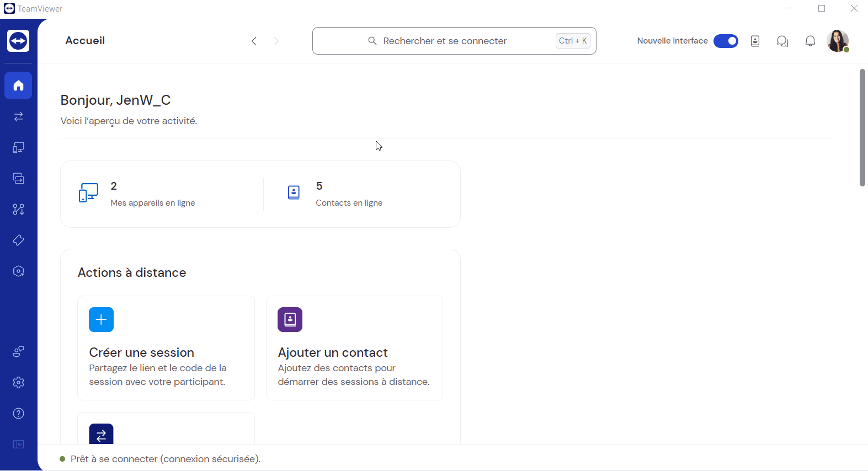Click the status text Prêt à se connecter
The image size is (868, 471).
[166, 459]
